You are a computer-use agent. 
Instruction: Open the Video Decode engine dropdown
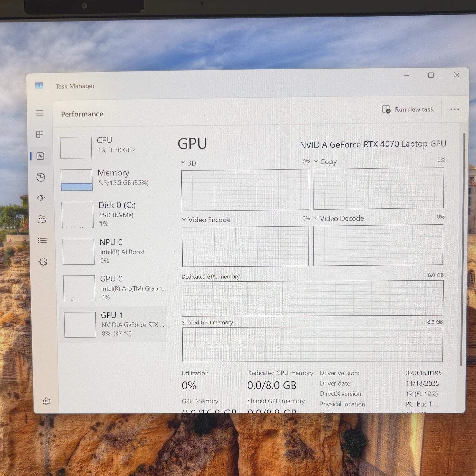click(316, 218)
